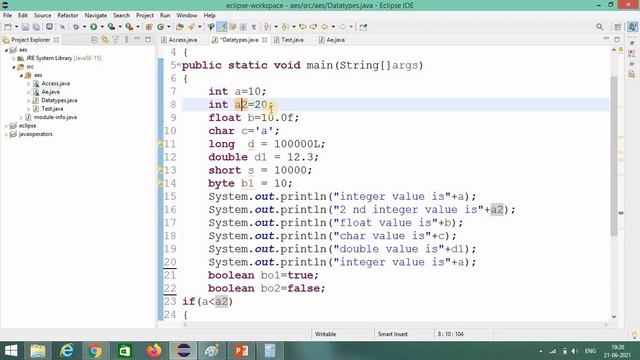Click the Project Explorer filter funnel icon

tap(116, 40)
